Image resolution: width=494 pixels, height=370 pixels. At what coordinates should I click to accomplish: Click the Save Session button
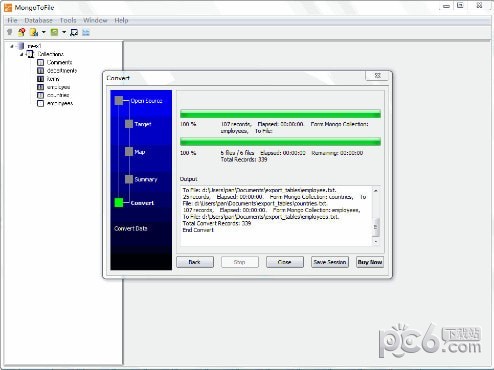330,262
